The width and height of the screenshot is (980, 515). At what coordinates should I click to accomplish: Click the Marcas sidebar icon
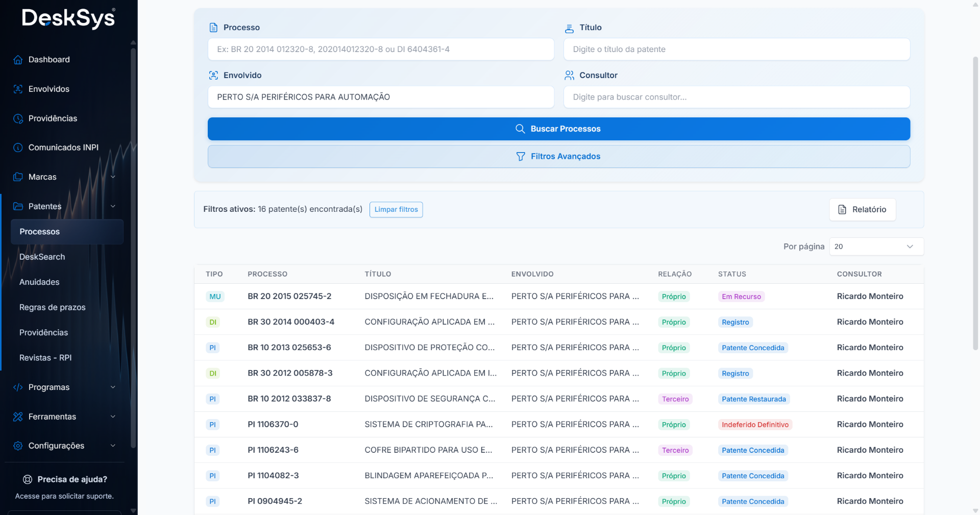18,177
